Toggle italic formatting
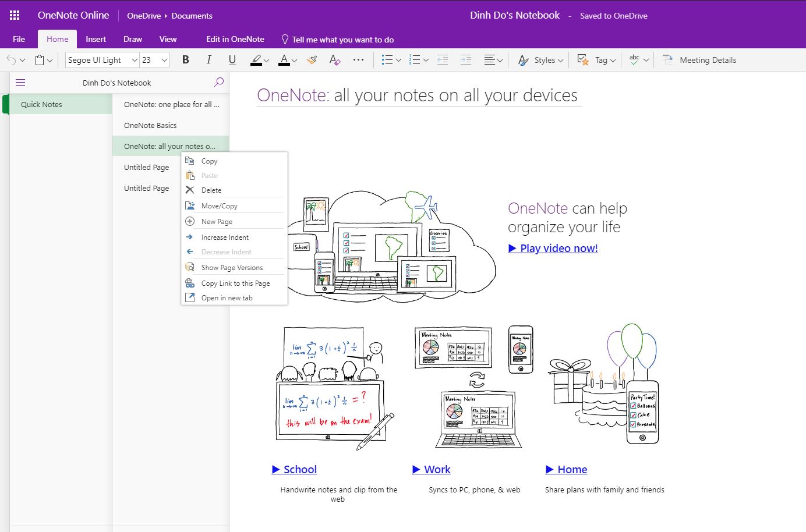The height and width of the screenshot is (532, 806). point(208,59)
